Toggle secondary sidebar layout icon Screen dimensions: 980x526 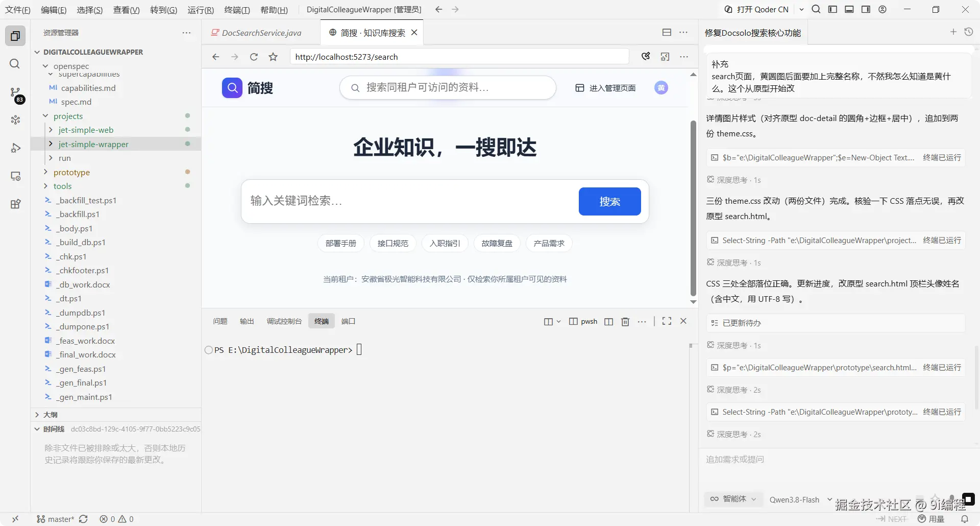866,9
